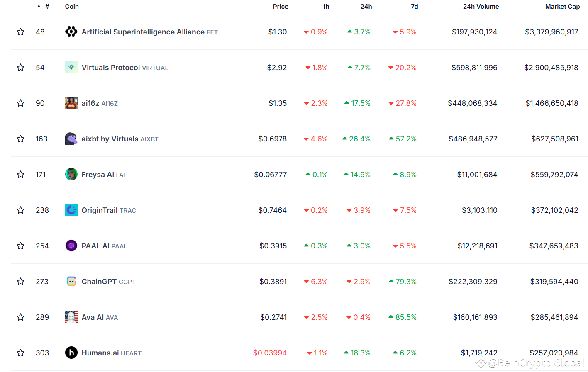
Task: Click the ChainGPT robot logo icon
Action: [71, 281]
